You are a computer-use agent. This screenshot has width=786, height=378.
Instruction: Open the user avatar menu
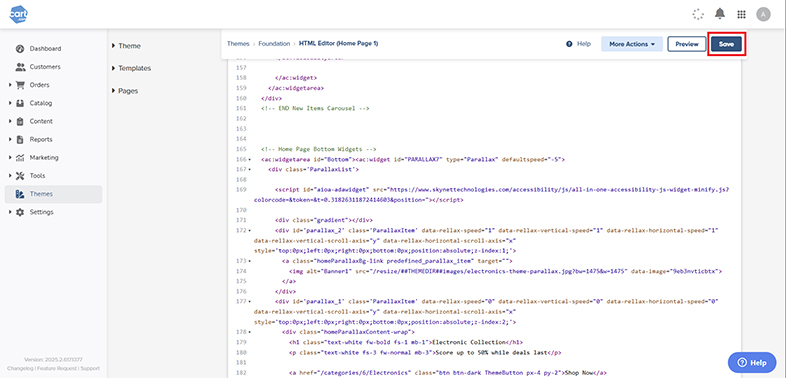[763, 15]
